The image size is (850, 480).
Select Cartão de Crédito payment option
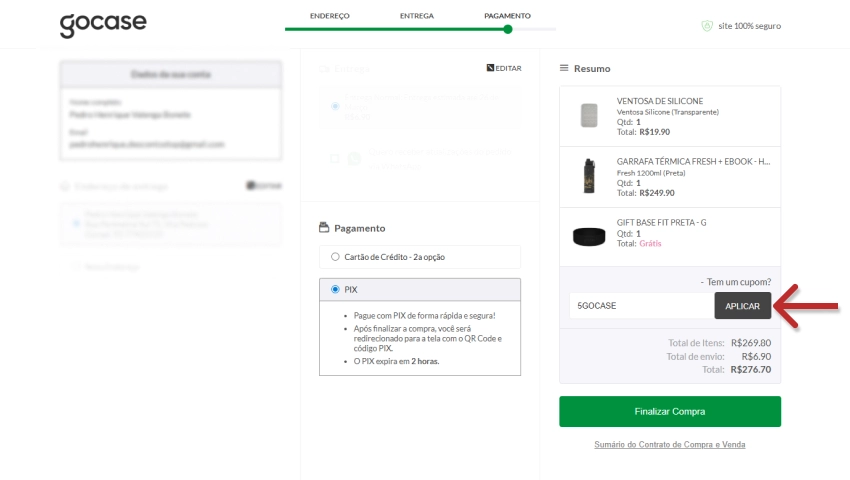click(420, 257)
